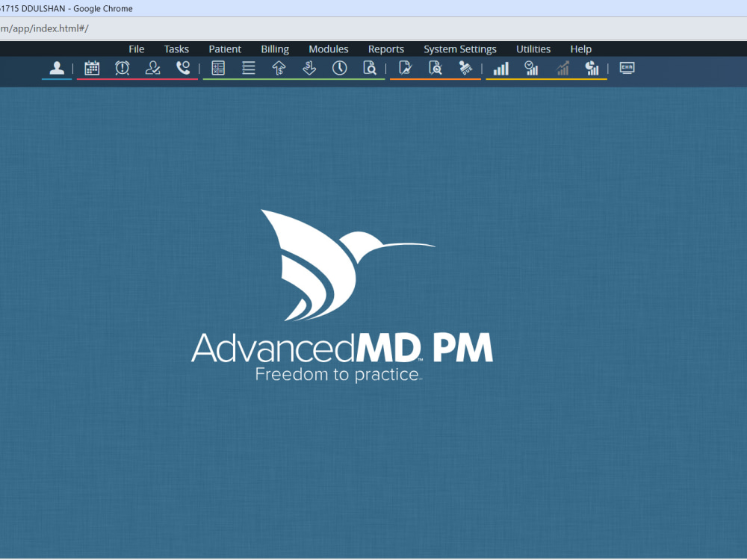Click the document review magnifier icon in orange group
747x560 pixels.
(436, 68)
